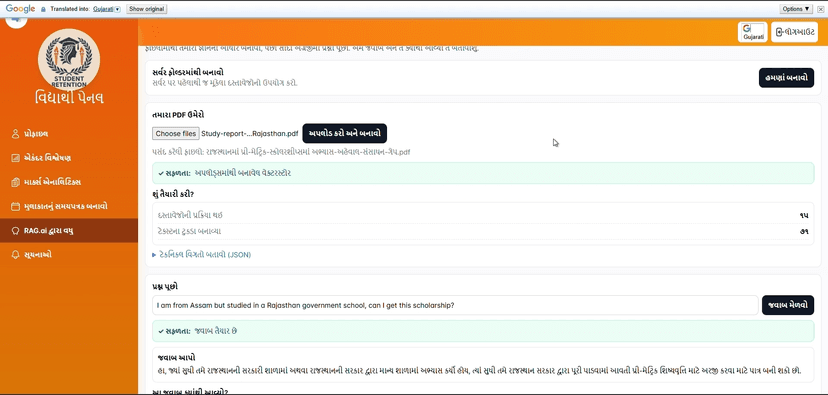
Task: Open the સૂચનાઓ notifications menu item
Action: (x=69, y=255)
